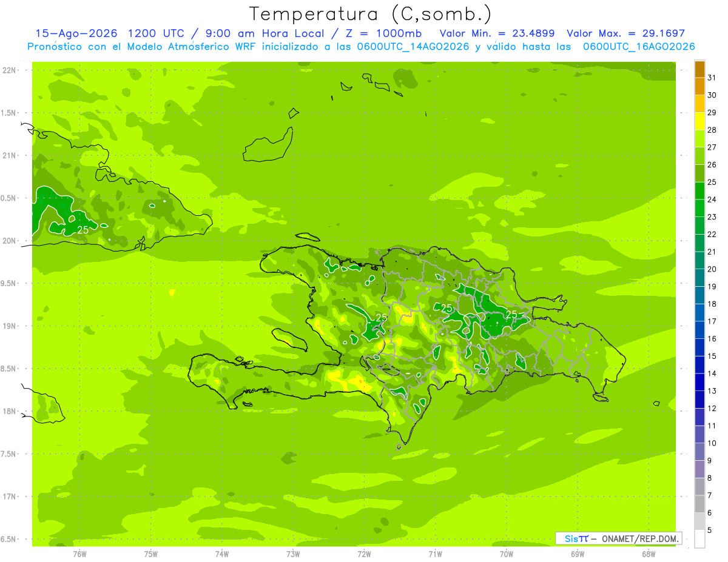
Task: Click 'Valor Max. = 29.1697' value
Action: pyautogui.click(x=625, y=33)
